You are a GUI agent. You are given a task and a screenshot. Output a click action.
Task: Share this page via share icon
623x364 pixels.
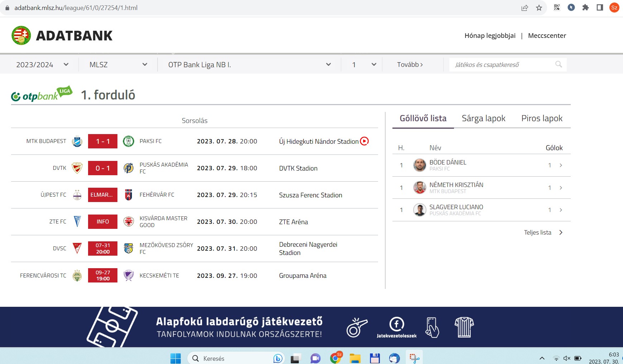click(x=525, y=8)
